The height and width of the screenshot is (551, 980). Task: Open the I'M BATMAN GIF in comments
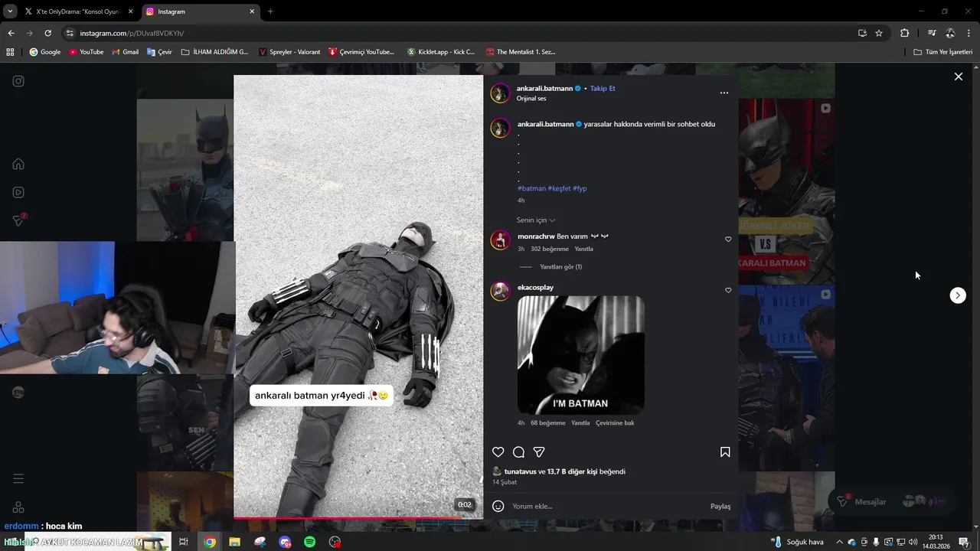coord(580,355)
